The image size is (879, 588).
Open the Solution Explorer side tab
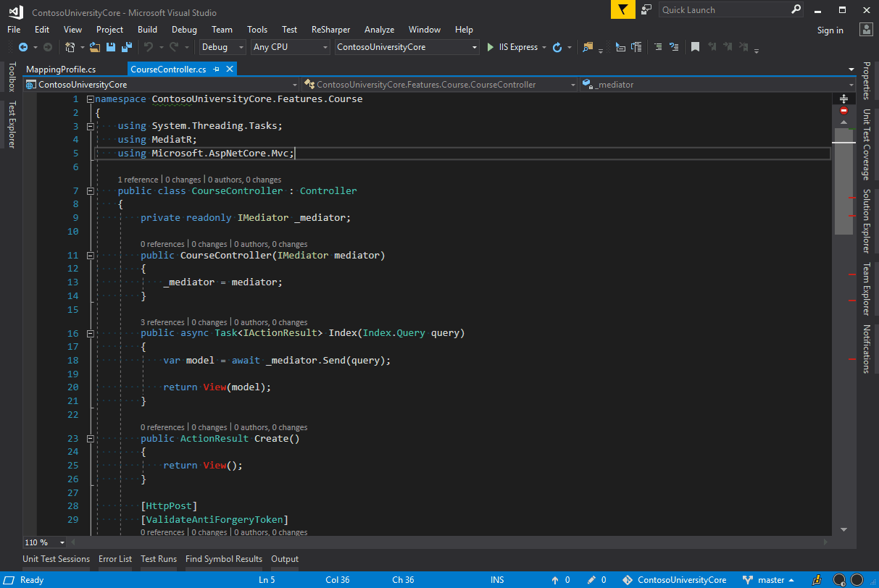pyautogui.click(x=866, y=221)
